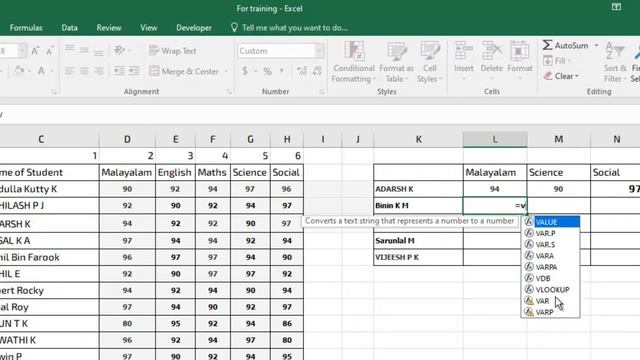
Task: Open the Number format dialog launcher
Action: (322, 92)
